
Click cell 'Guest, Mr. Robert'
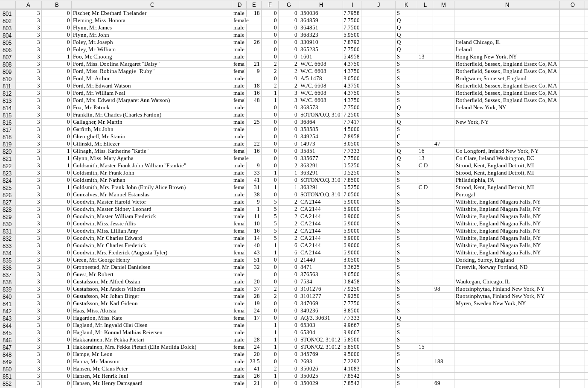pyautogui.click(x=152, y=274)
